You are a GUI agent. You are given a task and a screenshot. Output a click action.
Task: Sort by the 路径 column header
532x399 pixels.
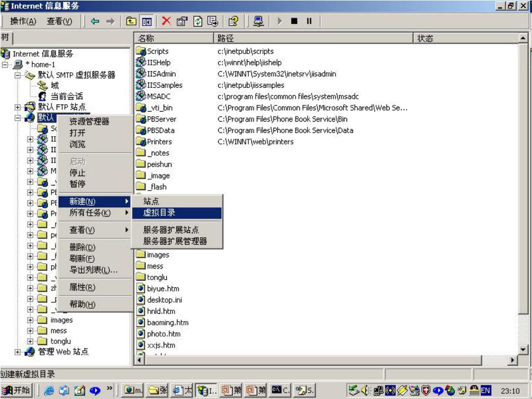pos(313,38)
